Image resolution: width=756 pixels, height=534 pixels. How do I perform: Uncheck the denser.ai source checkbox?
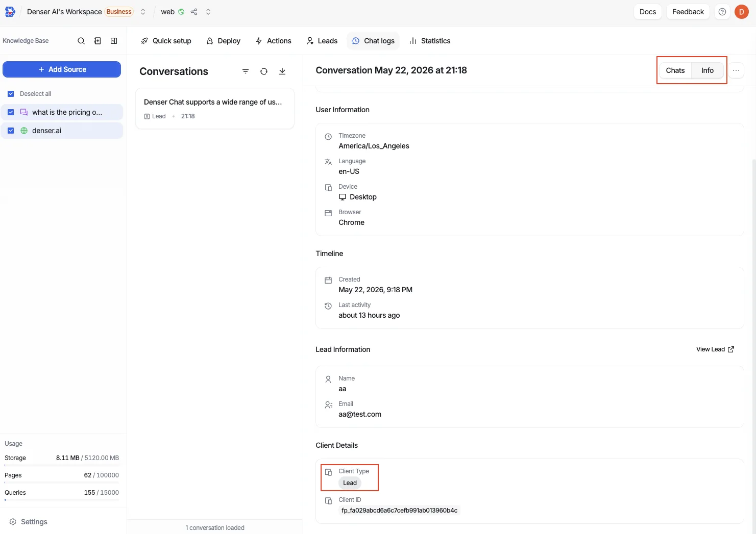pos(11,131)
